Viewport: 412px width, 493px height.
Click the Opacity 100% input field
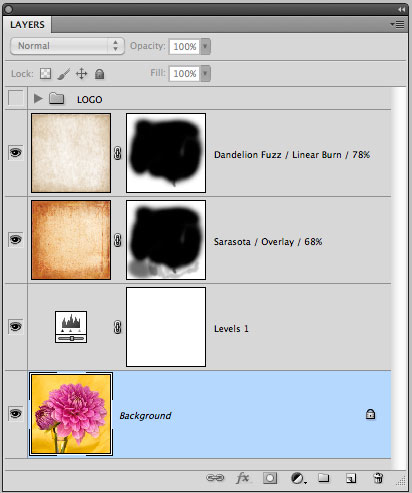coord(185,46)
